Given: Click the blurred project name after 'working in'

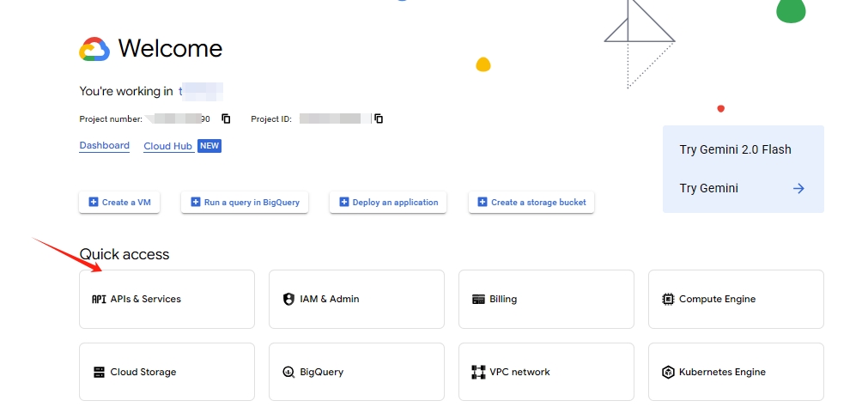Looking at the screenshot, I should (x=200, y=91).
